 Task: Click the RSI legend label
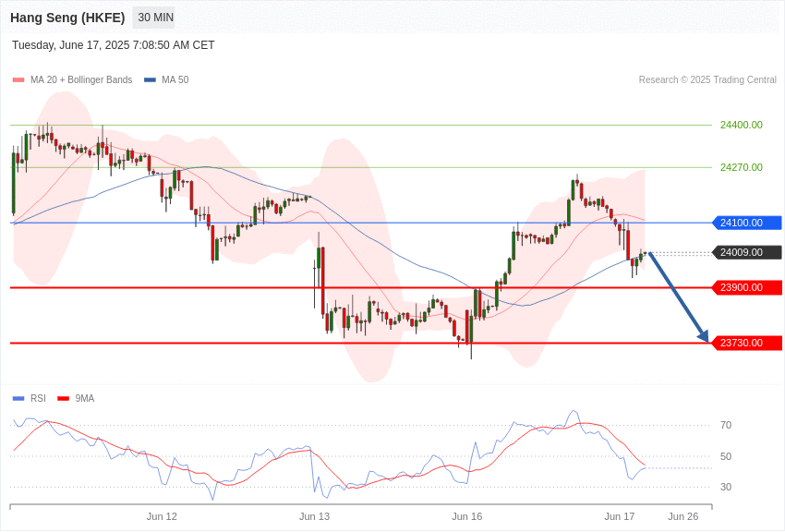click(38, 398)
